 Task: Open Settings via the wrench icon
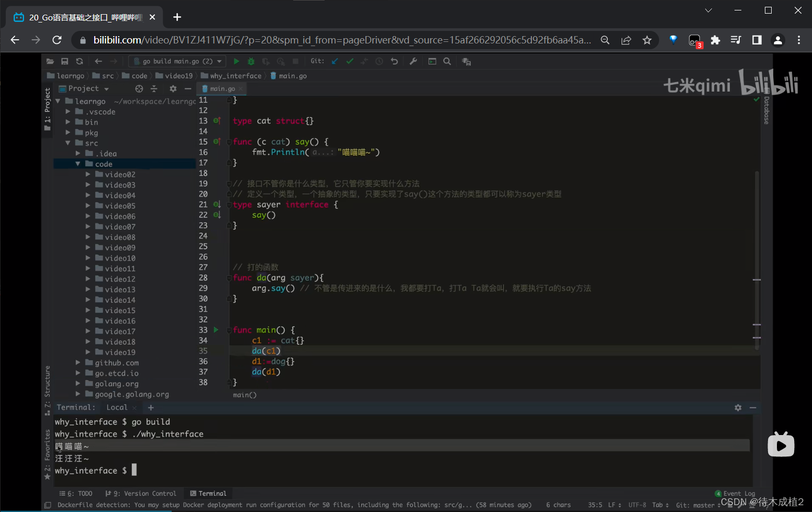coord(413,61)
